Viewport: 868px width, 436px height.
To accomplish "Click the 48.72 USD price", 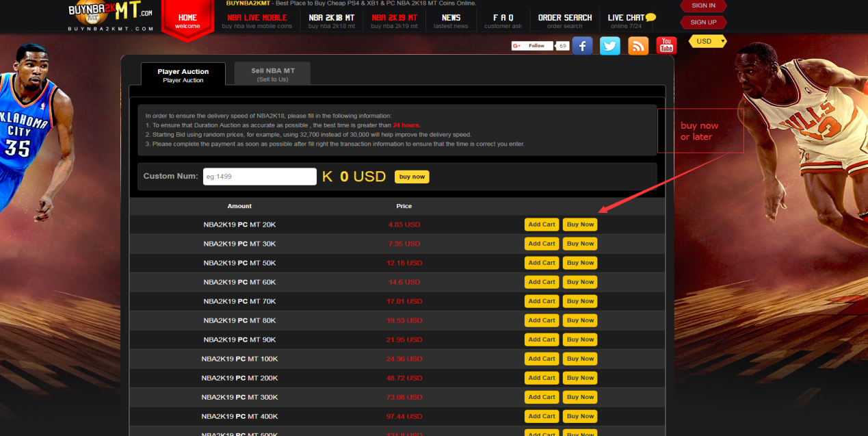I will (x=404, y=378).
